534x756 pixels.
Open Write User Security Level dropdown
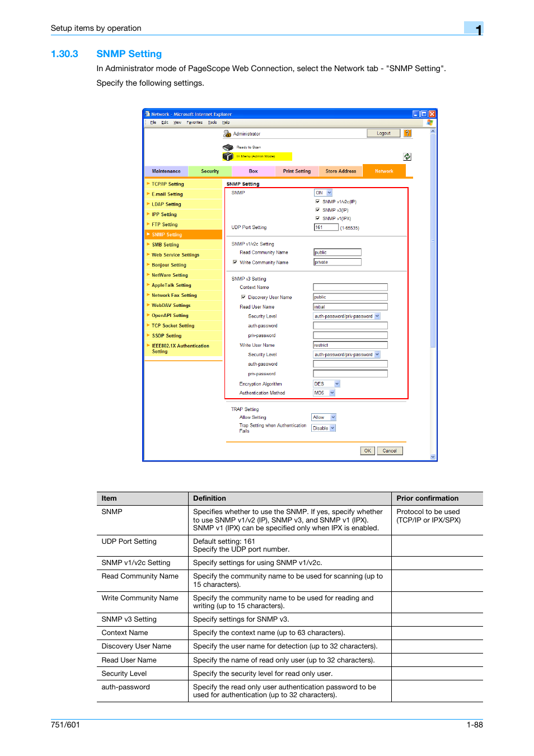[x=346, y=354]
